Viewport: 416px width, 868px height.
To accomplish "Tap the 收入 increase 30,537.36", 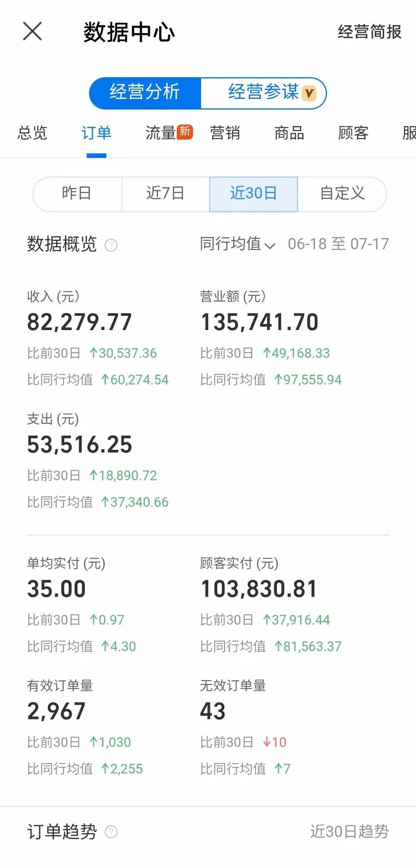I will point(123,353).
